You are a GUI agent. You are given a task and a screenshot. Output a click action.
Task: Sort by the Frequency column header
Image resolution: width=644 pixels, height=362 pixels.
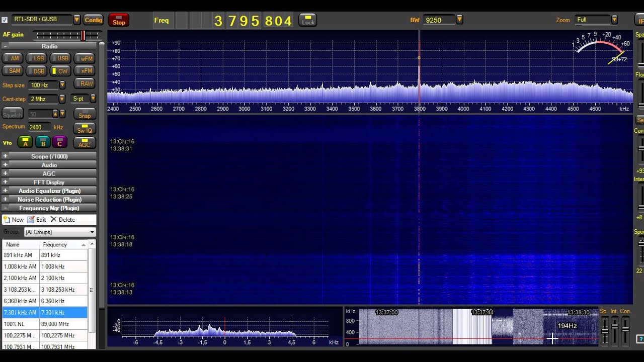(63, 244)
